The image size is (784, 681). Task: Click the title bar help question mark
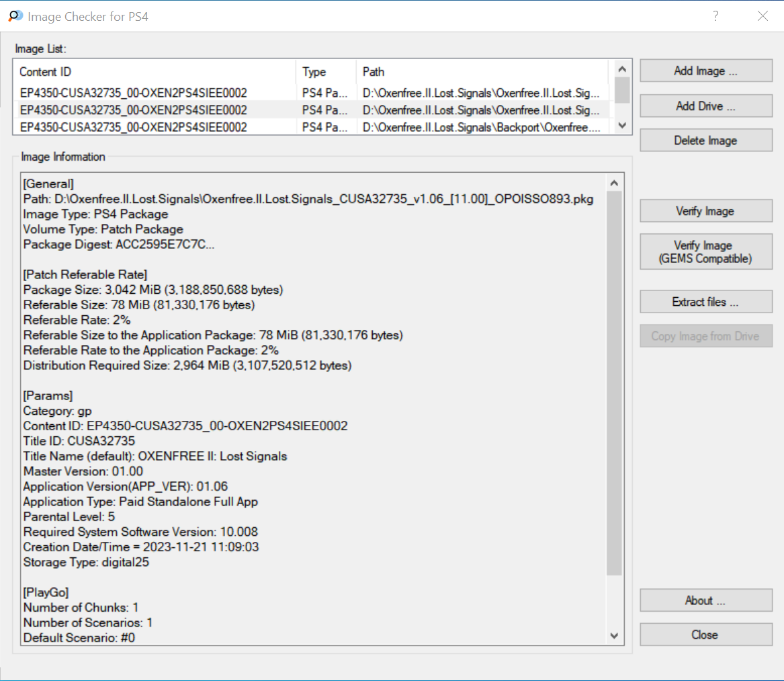pos(716,16)
